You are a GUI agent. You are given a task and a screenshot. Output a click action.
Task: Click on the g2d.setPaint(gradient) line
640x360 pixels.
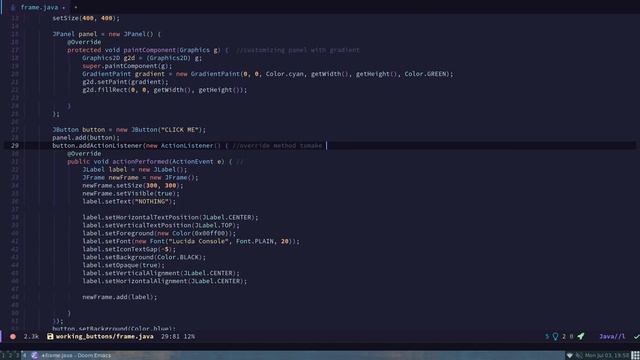[x=125, y=82]
